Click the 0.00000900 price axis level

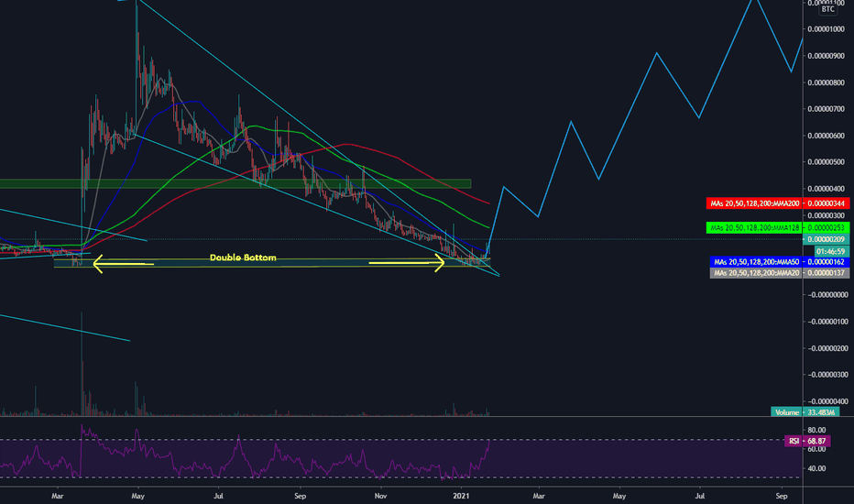click(x=827, y=56)
